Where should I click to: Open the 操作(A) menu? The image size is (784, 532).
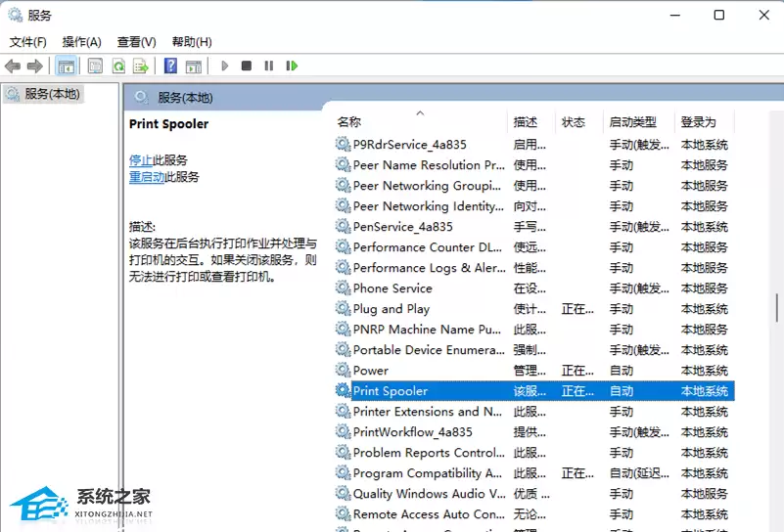[81, 42]
